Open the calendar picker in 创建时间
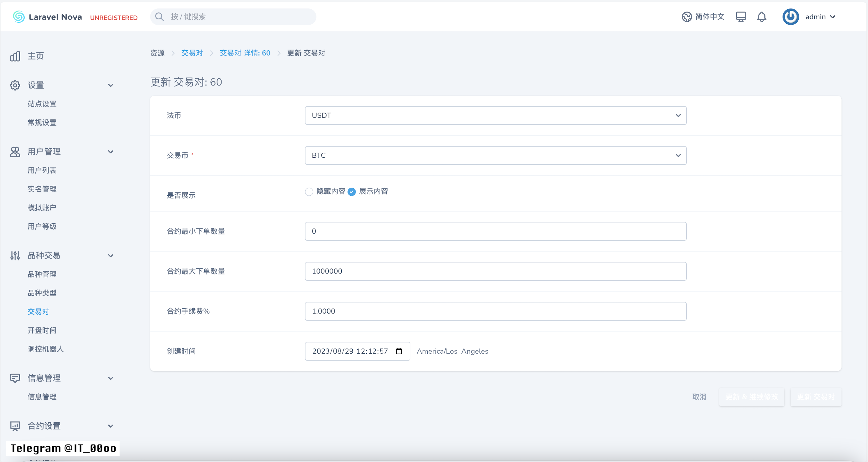Image resolution: width=868 pixels, height=462 pixels. pos(399,351)
